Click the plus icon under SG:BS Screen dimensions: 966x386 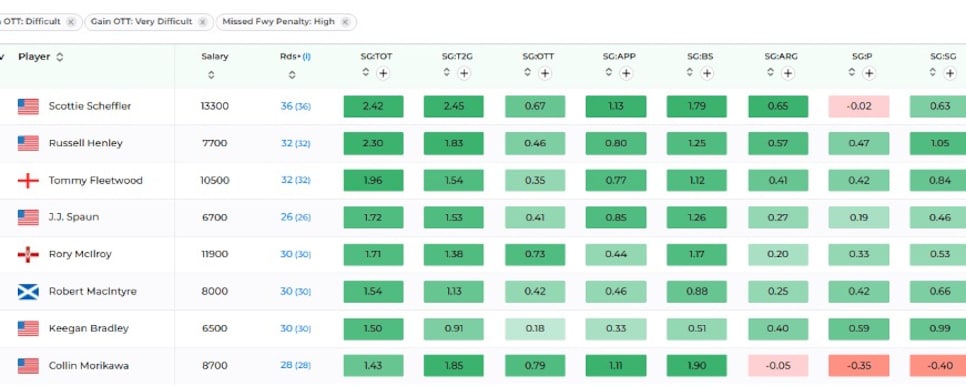(x=707, y=73)
